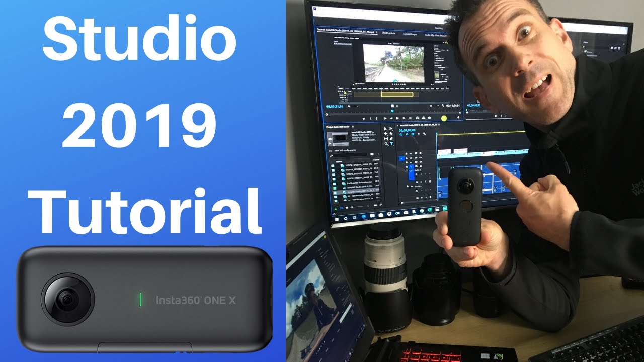Click the Insert edit button
The width and height of the screenshot is (644, 362).
coord(417,118)
